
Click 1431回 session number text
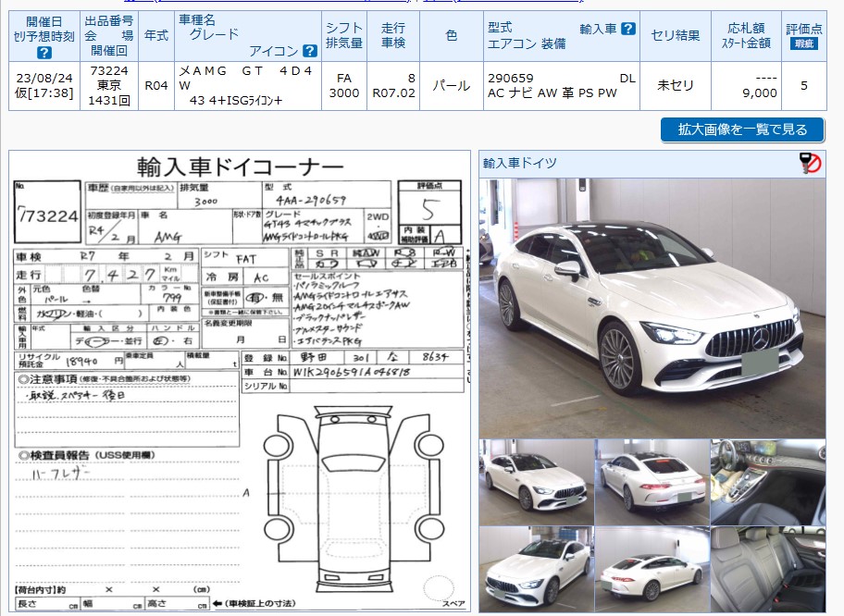click(x=108, y=100)
